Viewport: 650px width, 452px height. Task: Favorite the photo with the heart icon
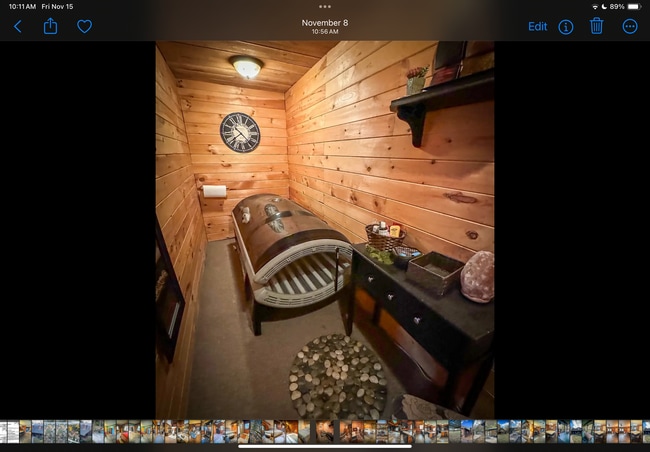(x=84, y=27)
